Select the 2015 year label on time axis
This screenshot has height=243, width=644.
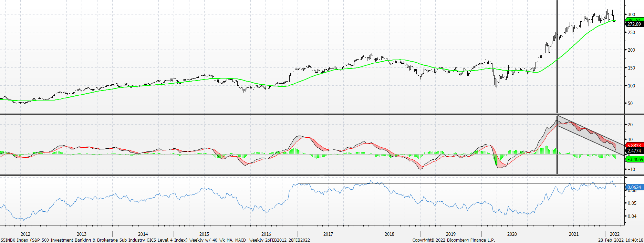204,234
